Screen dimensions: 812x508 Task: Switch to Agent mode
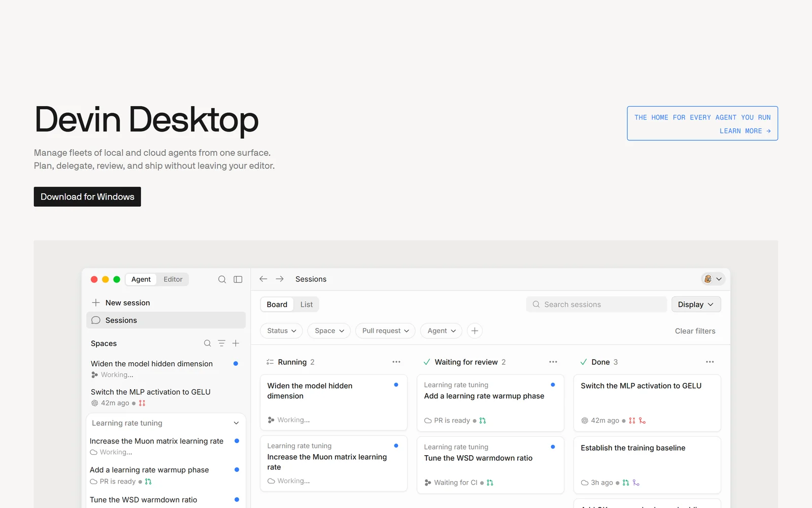(141, 279)
